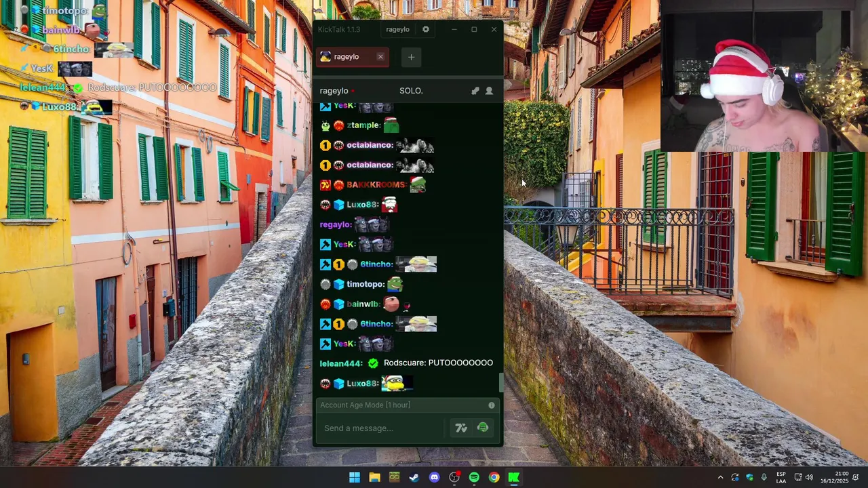Open OBS Studio from taskbar

click(454, 478)
